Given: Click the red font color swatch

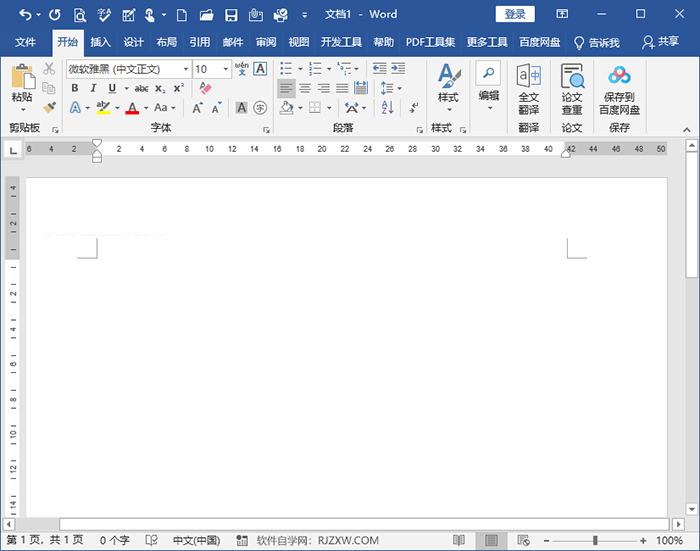Looking at the screenshot, I should click(132, 108).
